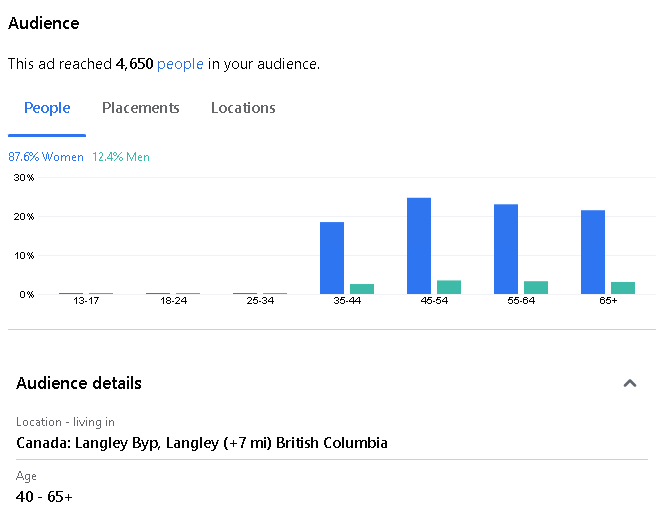Click the 40 - 65+ age value
The image size is (661, 513).
[44, 497]
